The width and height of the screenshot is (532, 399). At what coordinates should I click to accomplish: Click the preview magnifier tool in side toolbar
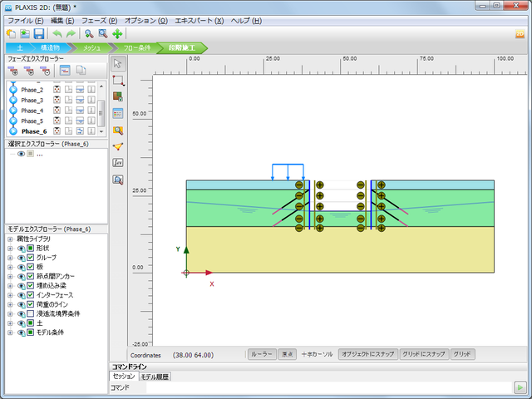(x=118, y=179)
